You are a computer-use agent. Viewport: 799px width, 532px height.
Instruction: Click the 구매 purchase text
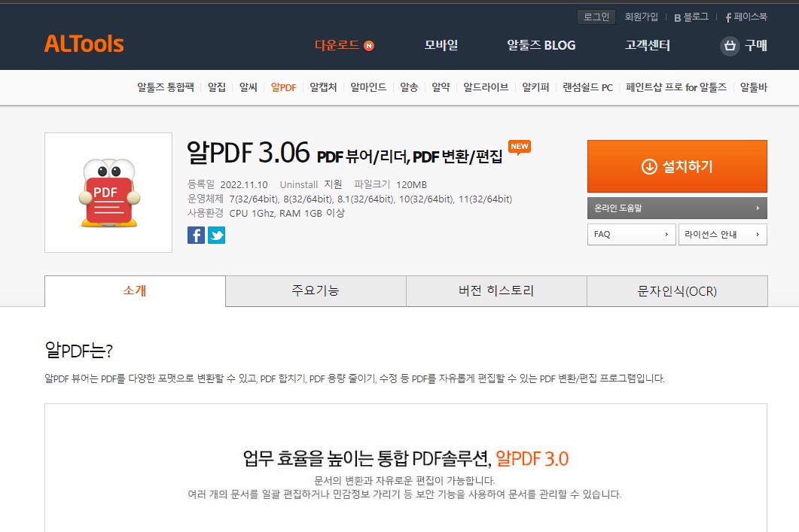[755, 45]
